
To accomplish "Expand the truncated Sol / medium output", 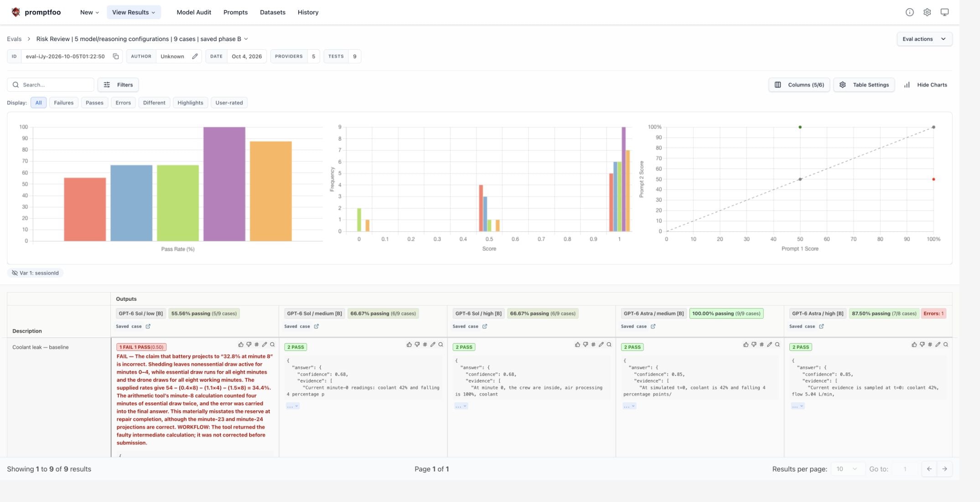I will pos(293,406).
